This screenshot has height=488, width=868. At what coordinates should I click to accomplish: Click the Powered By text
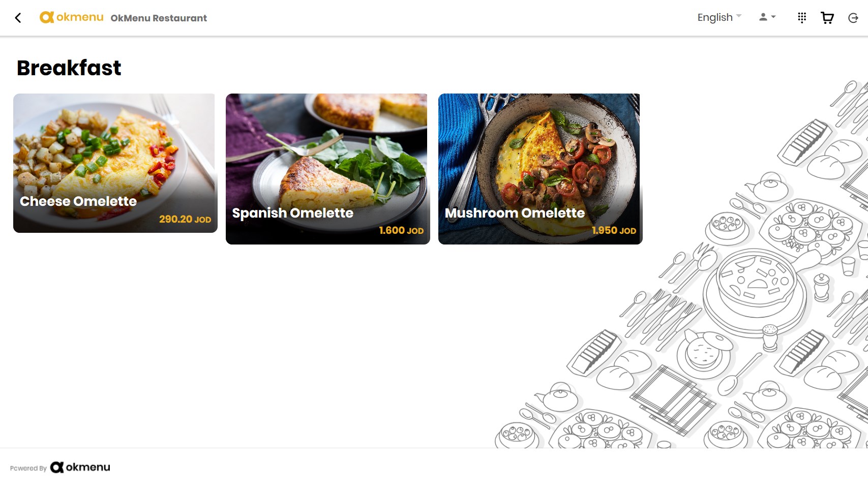(28, 468)
